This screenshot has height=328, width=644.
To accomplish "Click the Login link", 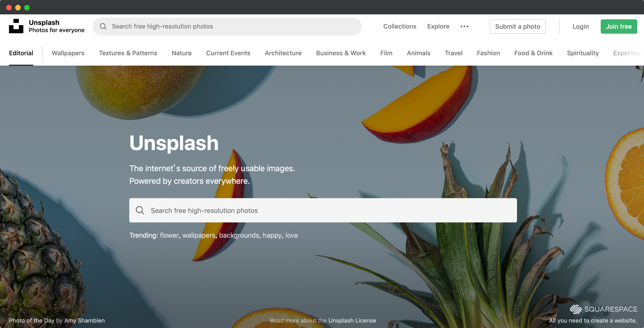I will click(x=580, y=27).
